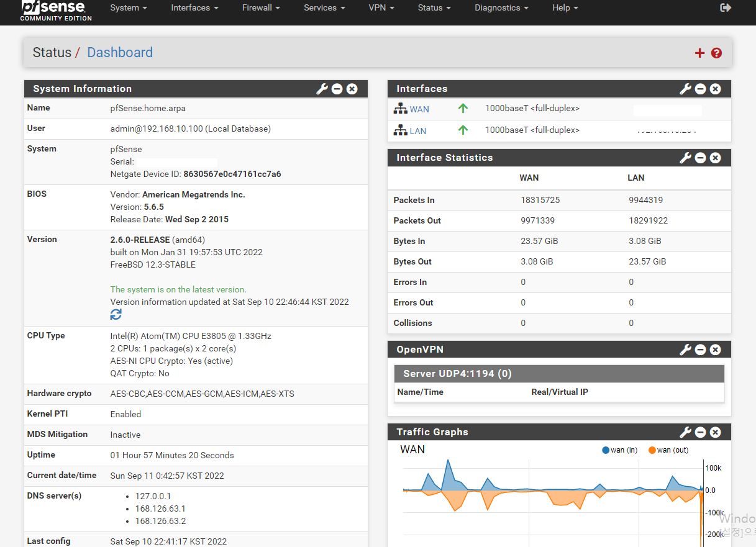Open the System dropdown menu
756x547 pixels.
[x=129, y=8]
